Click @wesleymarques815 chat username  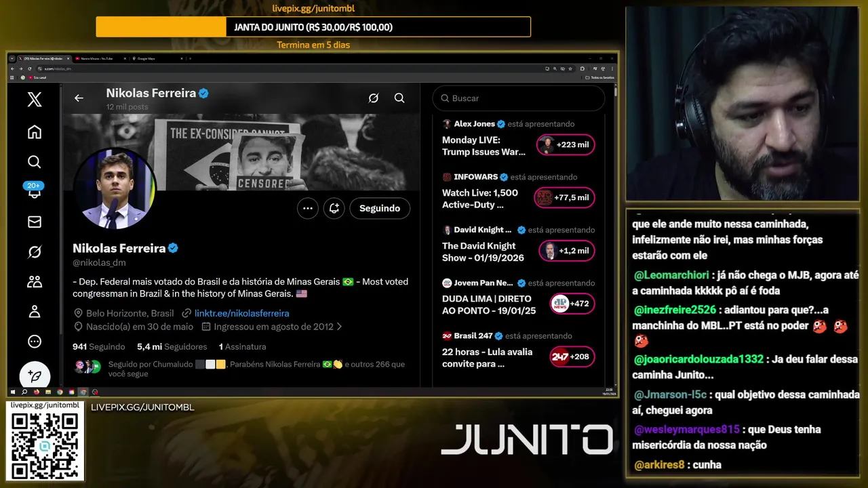[686, 429]
